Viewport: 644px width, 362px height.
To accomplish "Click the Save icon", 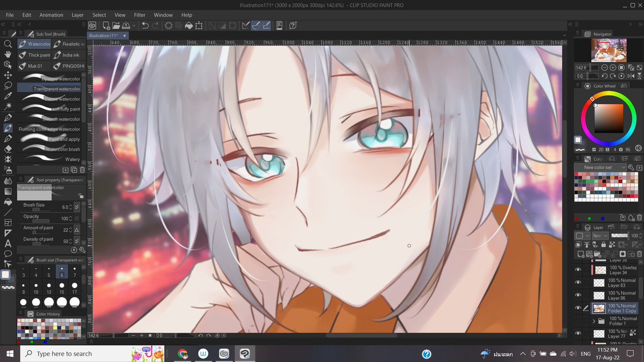I will pos(126,25).
